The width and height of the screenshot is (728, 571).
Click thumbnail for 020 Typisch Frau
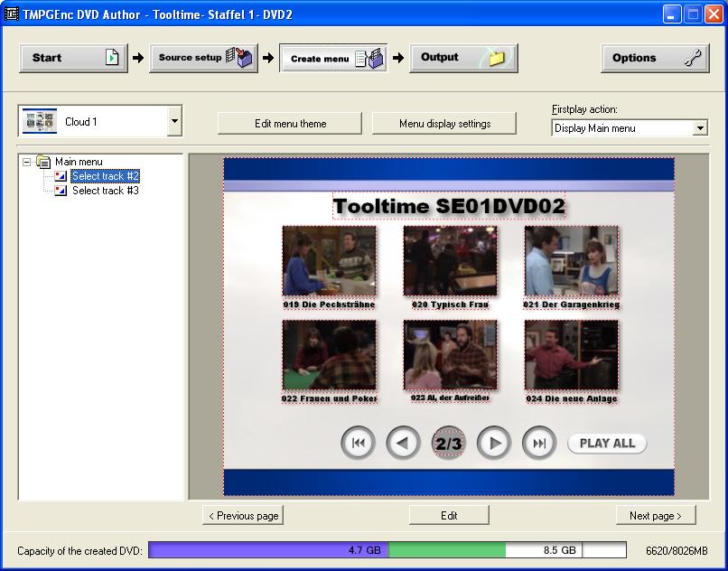[450, 260]
